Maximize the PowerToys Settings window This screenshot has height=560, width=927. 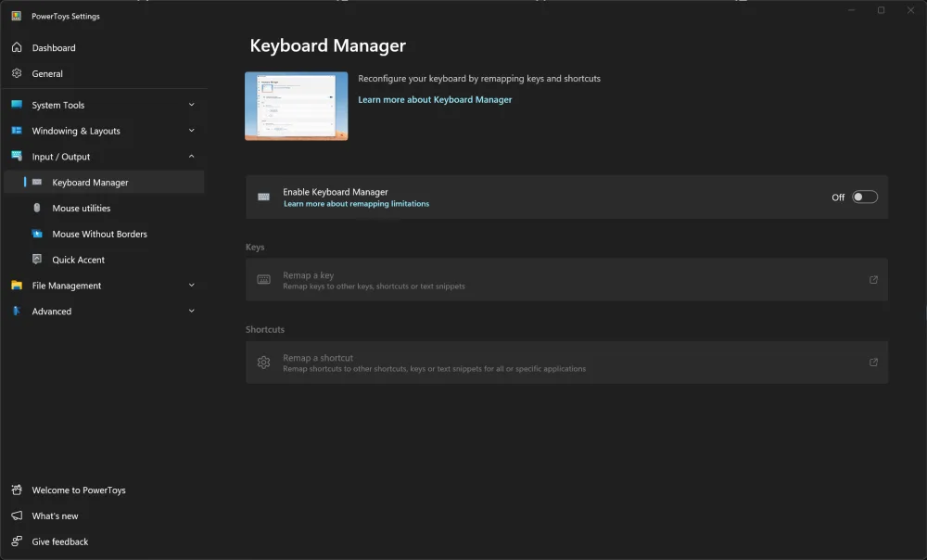click(881, 10)
